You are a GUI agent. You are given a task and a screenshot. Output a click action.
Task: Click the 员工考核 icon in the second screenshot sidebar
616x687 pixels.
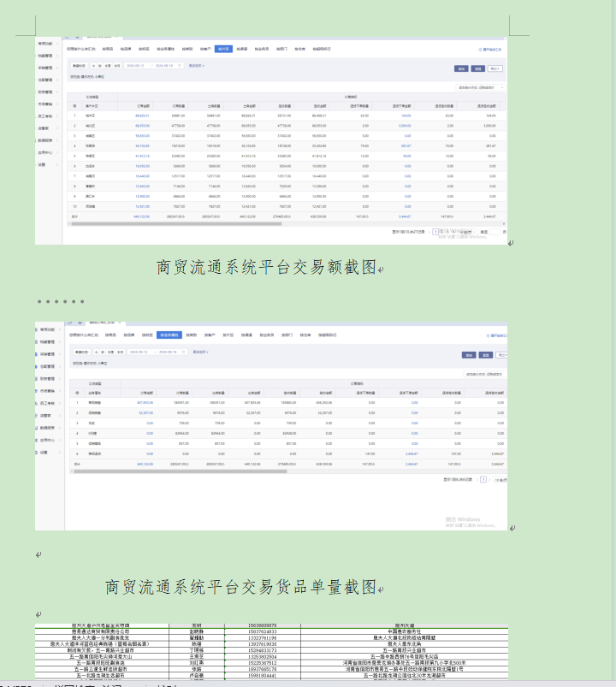[37, 404]
